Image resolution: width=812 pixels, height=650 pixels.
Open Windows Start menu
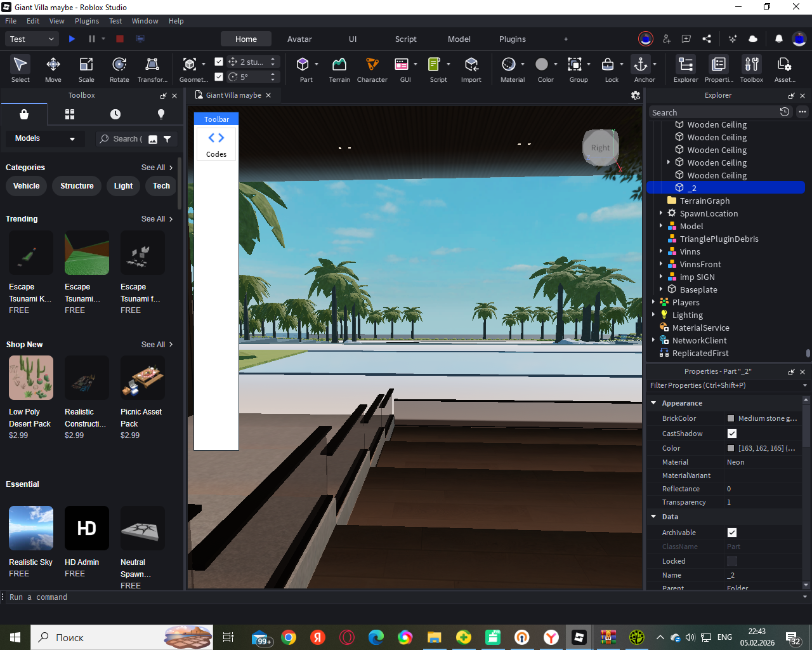tap(15, 637)
